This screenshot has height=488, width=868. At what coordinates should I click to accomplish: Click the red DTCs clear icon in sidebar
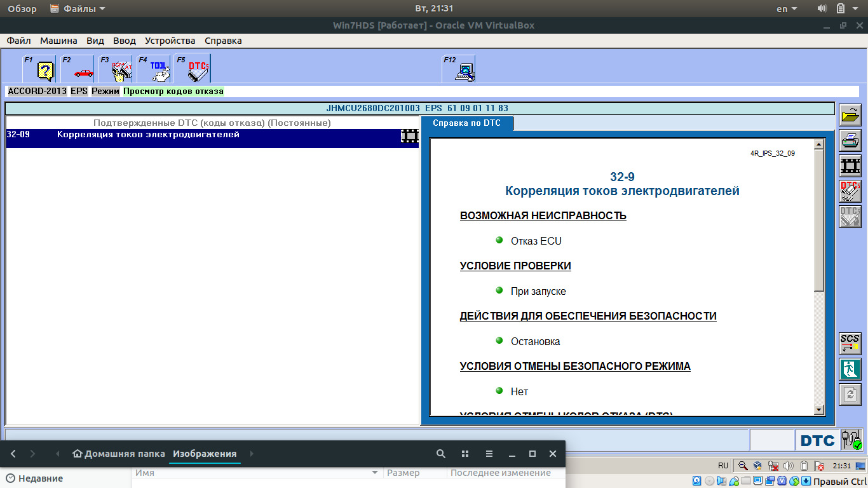[850, 191]
